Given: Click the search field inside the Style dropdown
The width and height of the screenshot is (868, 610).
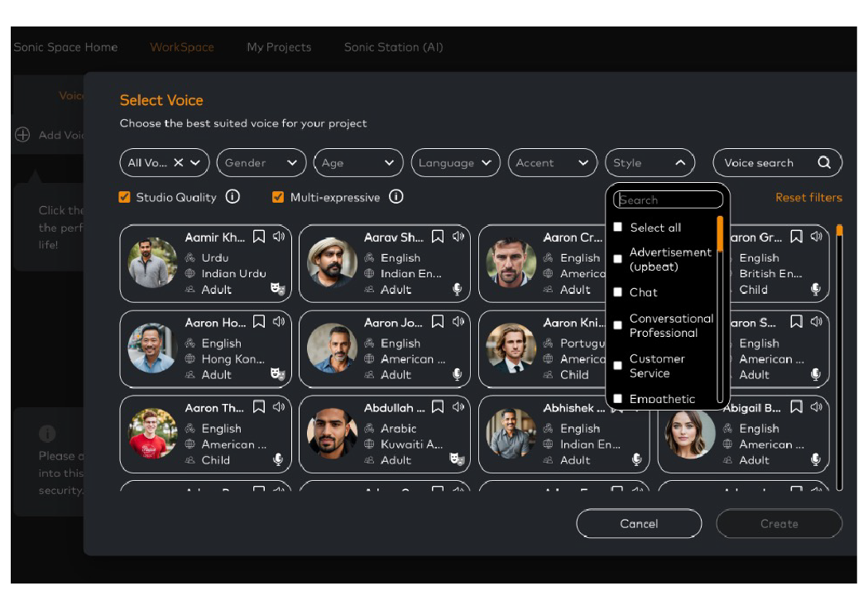Looking at the screenshot, I should tap(667, 199).
